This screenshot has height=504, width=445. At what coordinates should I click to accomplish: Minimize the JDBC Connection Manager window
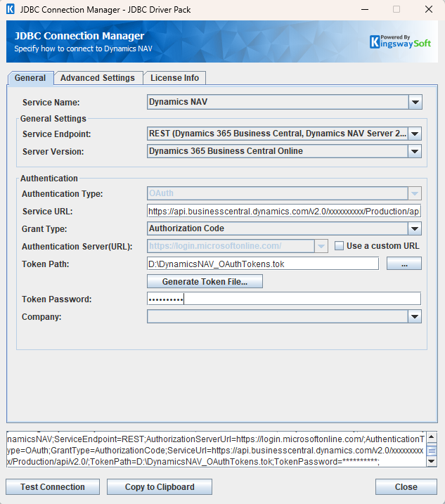[x=365, y=9]
